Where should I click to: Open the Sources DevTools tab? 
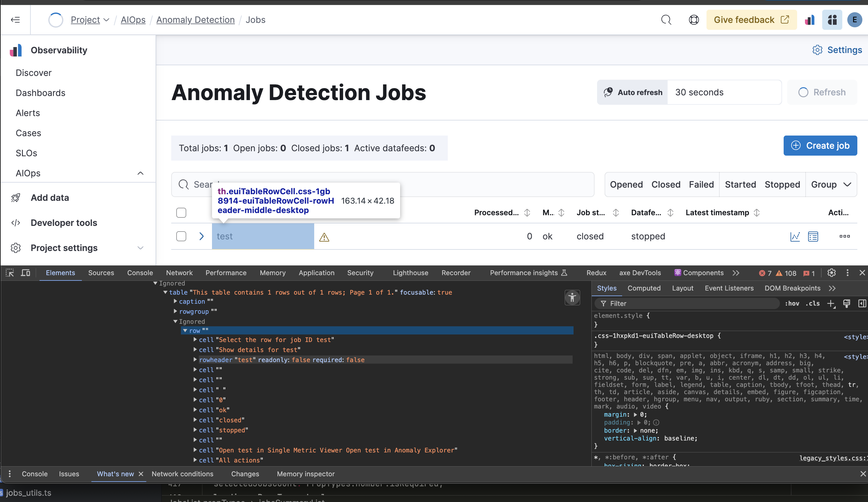[101, 273]
